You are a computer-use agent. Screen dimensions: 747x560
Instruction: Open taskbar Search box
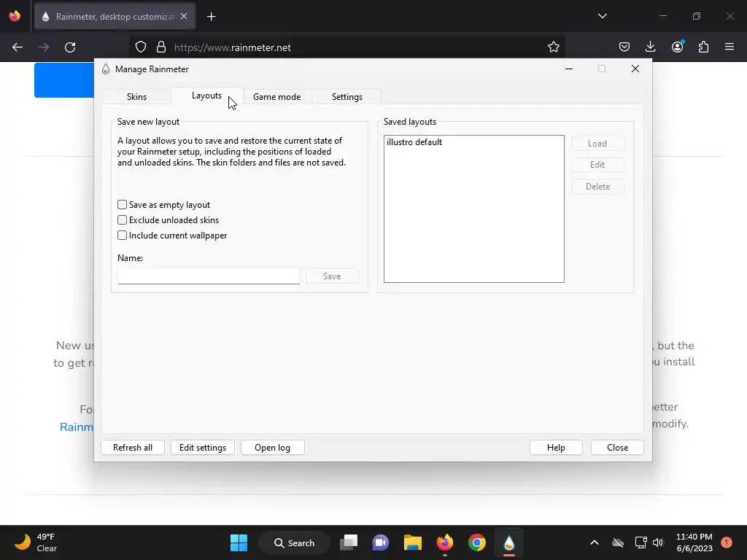[x=295, y=542]
